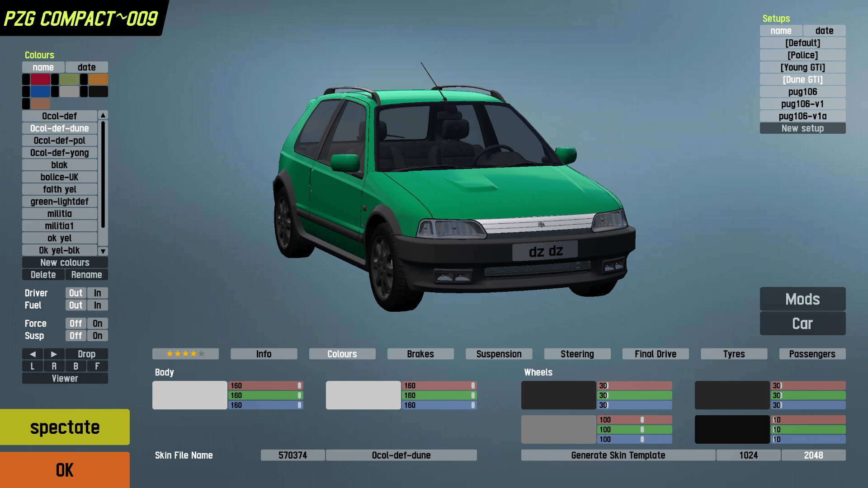Load the pug106-v1a setup
The width and height of the screenshot is (868, 488).
tap(802, 116)
